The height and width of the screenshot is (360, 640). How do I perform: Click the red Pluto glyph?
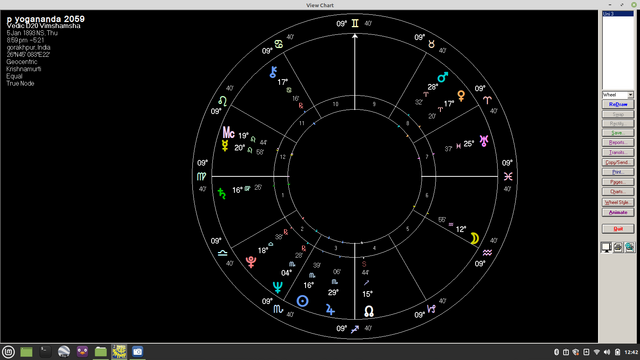pos(251,262)
